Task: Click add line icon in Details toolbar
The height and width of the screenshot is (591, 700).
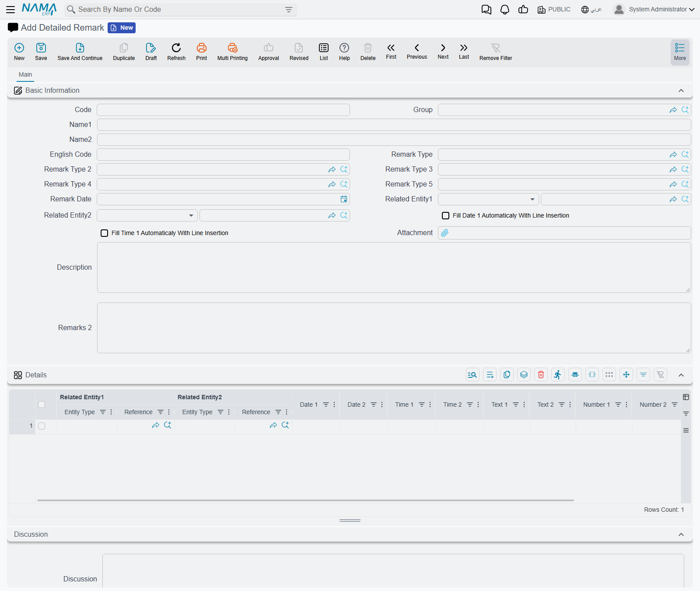Action: pos(490,375)
